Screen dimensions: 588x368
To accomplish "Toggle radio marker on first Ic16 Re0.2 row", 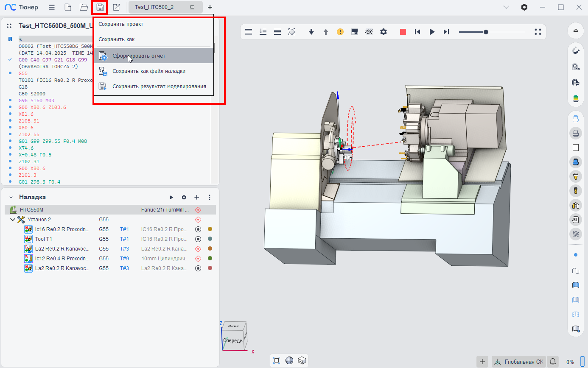I will point(198,229).
